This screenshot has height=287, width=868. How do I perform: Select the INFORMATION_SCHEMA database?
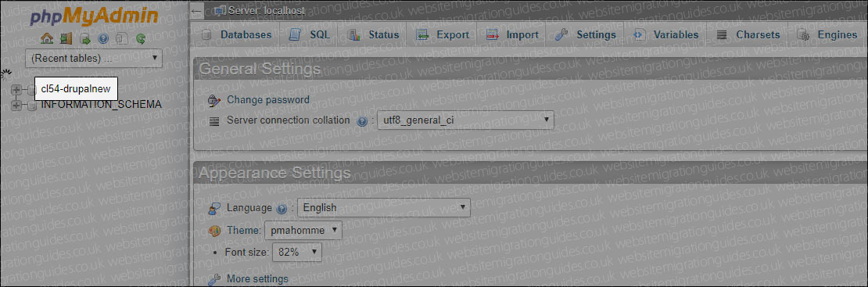(102, 105)
